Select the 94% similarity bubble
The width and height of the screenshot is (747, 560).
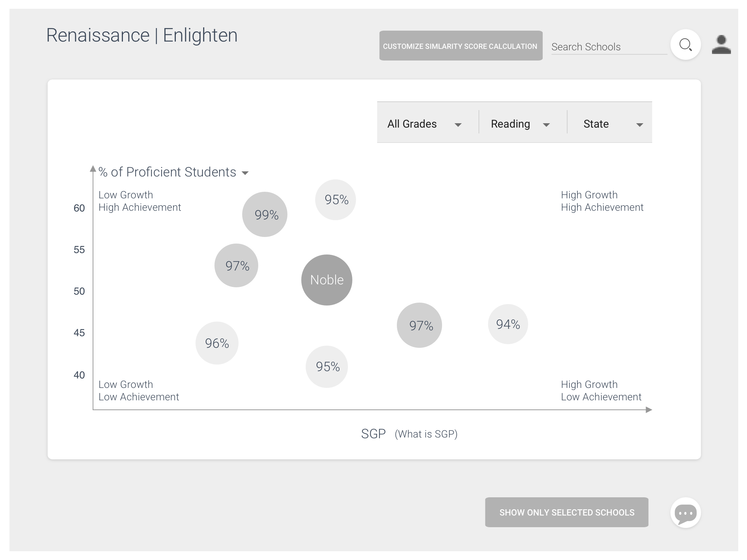pyautogui.click(x=508, y=324)
